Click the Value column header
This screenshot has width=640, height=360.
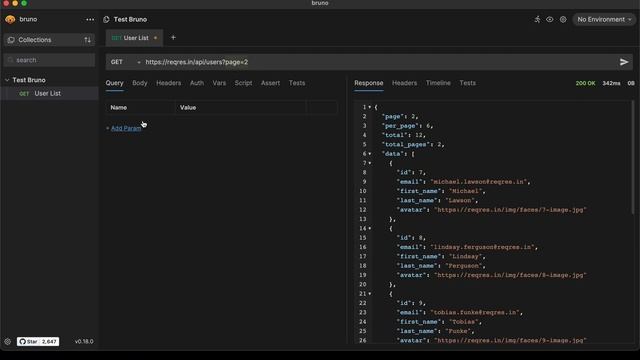tap(188, 108)
